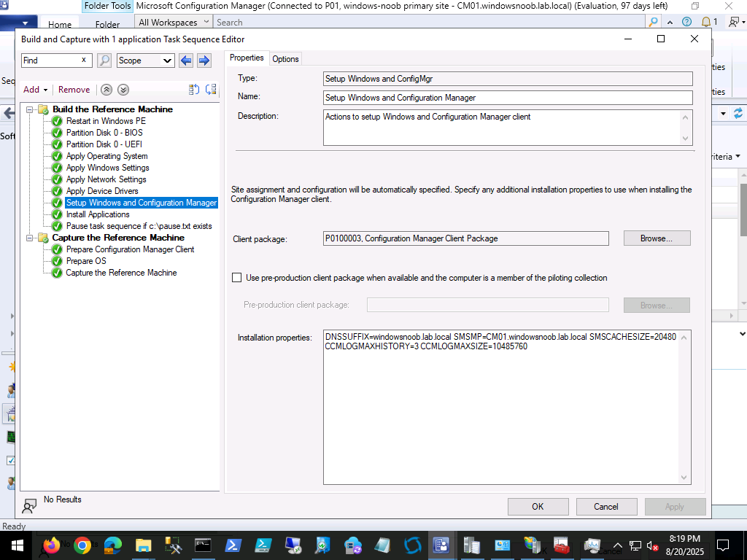
Task: Go to next search result with right arrow
Action: (204, 61)
